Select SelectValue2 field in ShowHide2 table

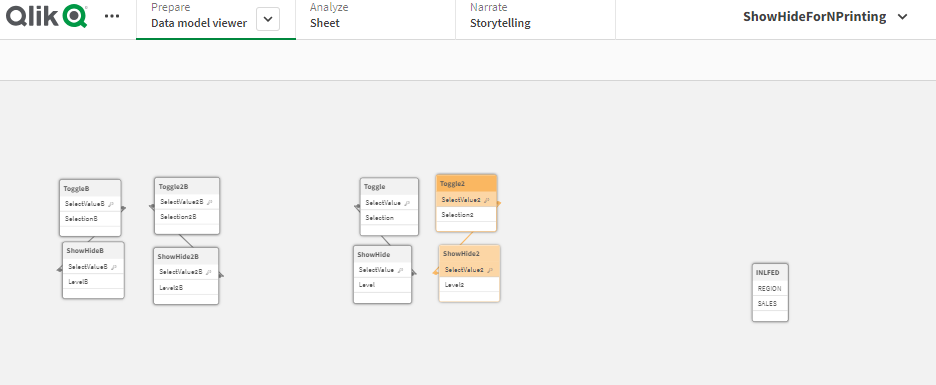tap(469, 270)
